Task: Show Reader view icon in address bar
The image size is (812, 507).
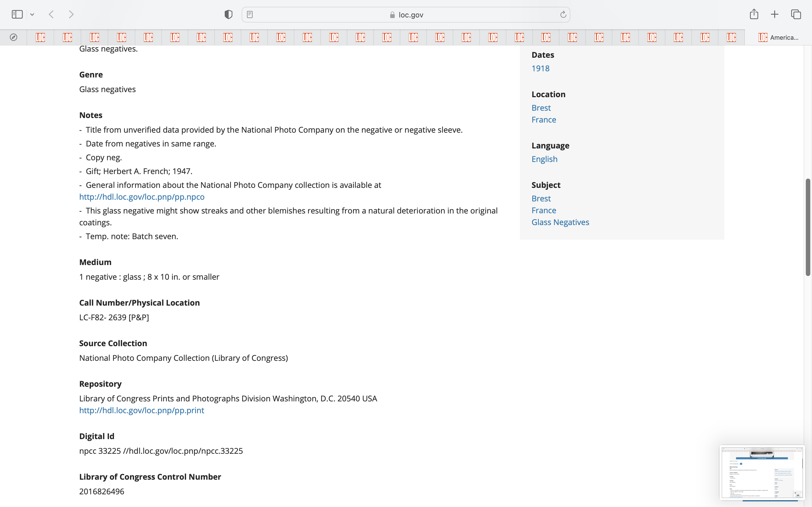Action: 250,14
